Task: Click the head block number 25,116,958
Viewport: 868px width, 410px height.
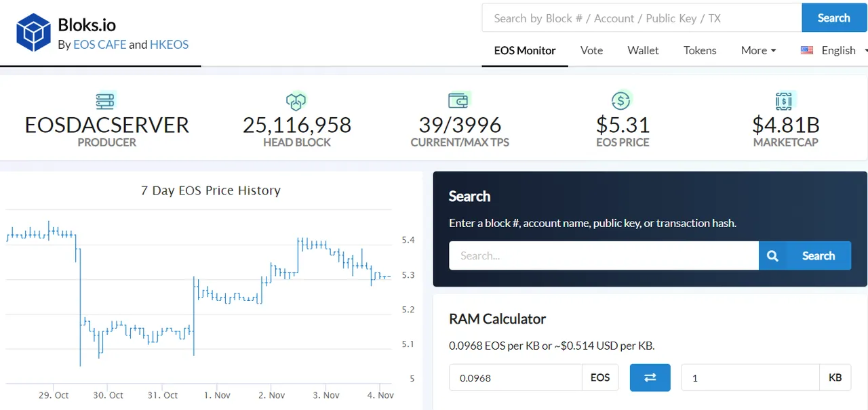Action: pyautogui.click(x=297, y=125)
